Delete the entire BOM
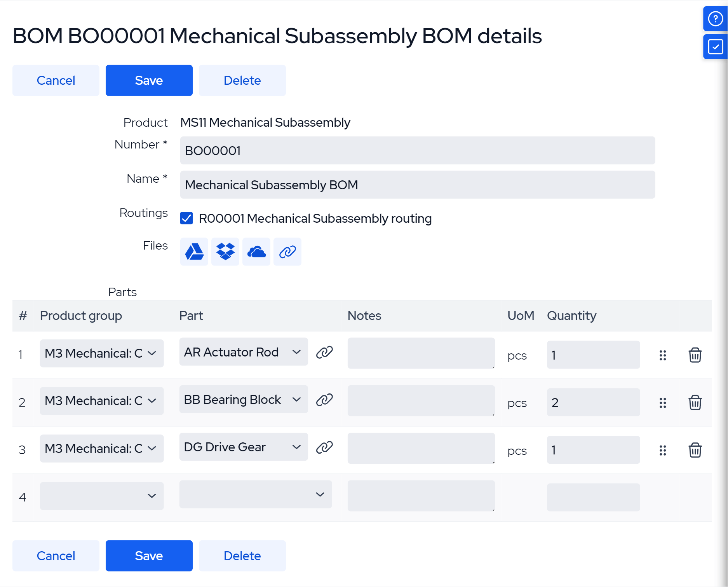The height and width of the screenshot is (587, 728). click(x=242, y=80)
